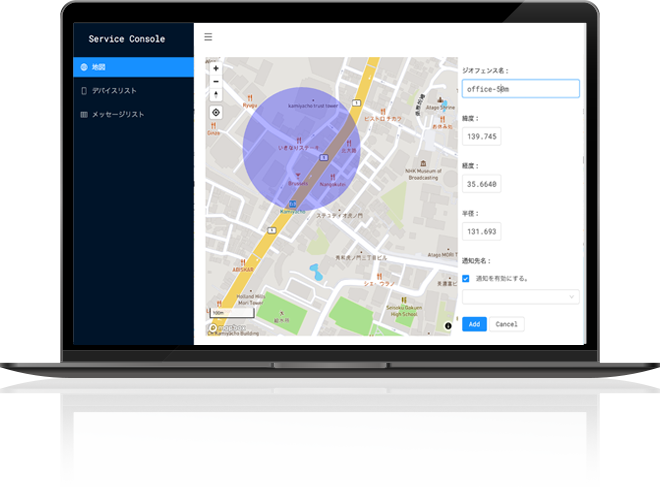Click the Holland Hills Mori Tower label

(x=251, y=299)
